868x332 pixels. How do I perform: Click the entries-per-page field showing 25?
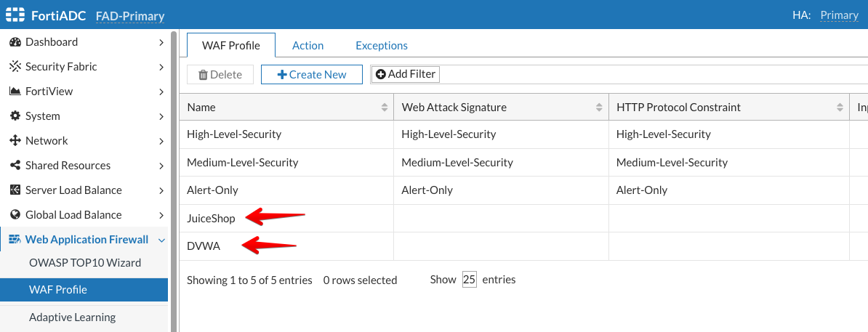pos(469,280)
